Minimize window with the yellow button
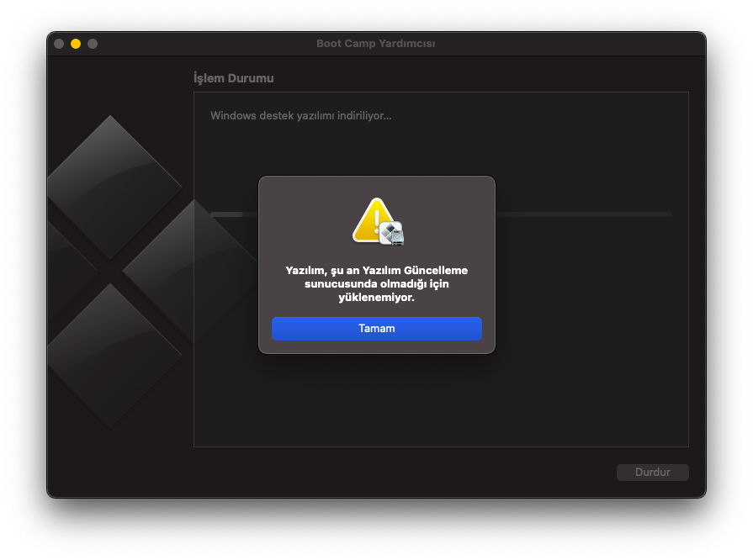The height and width of the screenshot is (560, 753). click(x=76, y=44)
